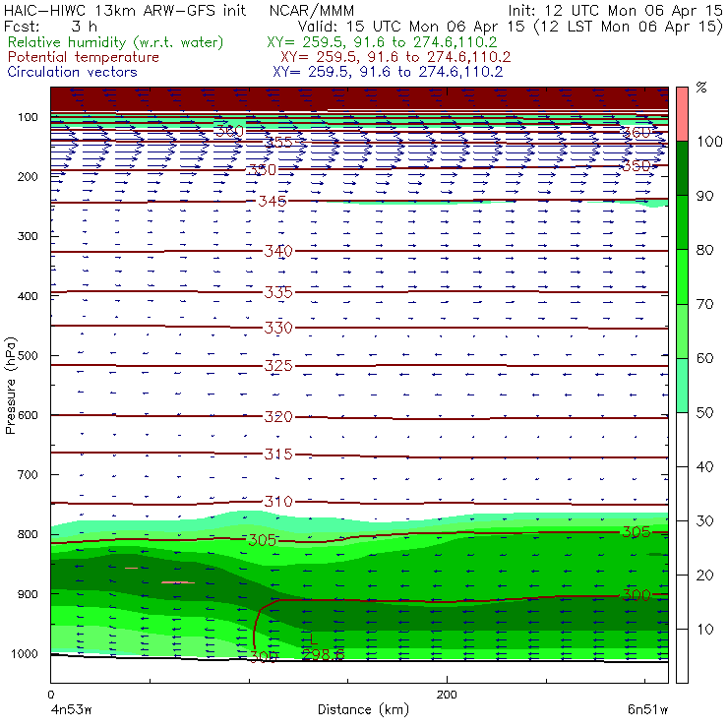The height and width of the screenshot is (728, 728).
Task: Click the 355 contour label
Action: click(x=278, y=142)
